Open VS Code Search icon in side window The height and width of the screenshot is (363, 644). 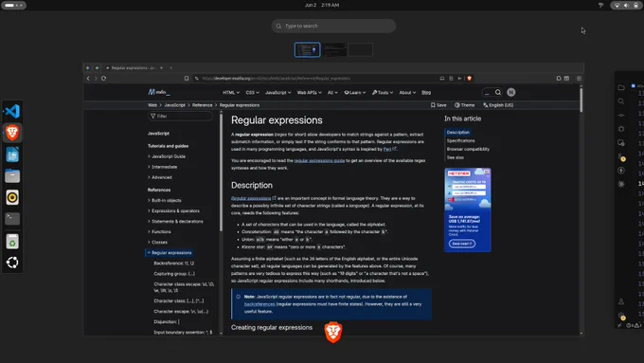click(x=621, y=101)
